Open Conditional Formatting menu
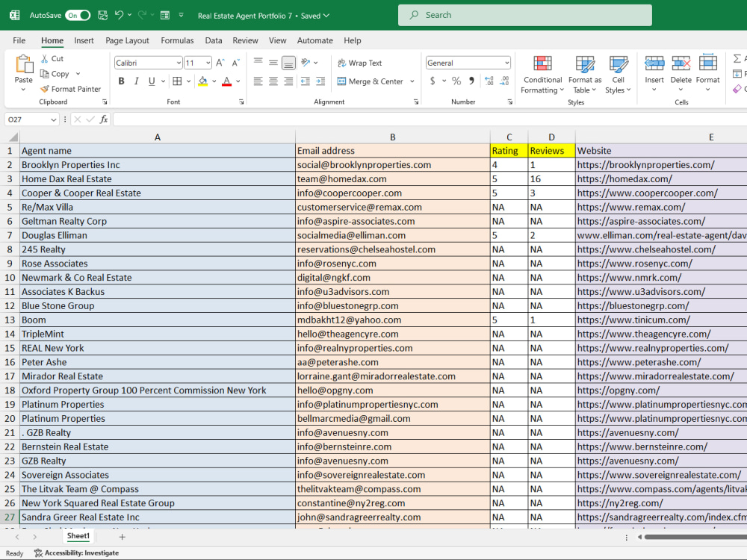The height and width of the screenshot is (560, 747). coord(542,75)
